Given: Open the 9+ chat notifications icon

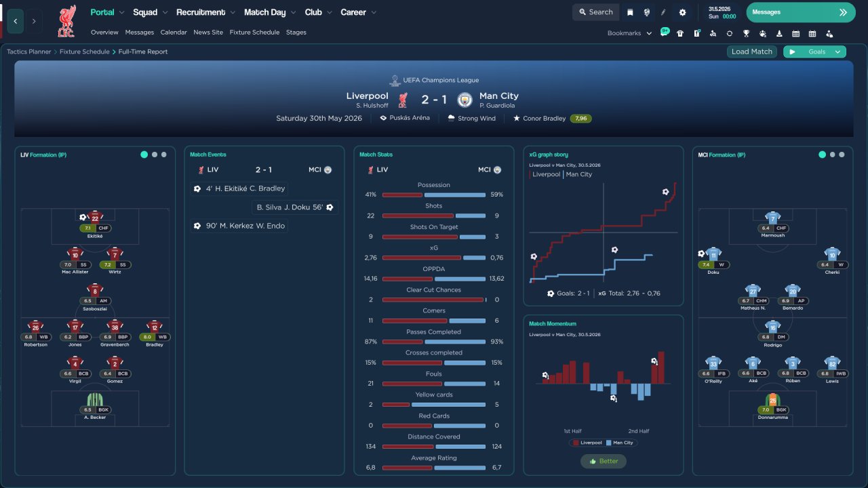Looking at the screenshot, I should (665, 33).
